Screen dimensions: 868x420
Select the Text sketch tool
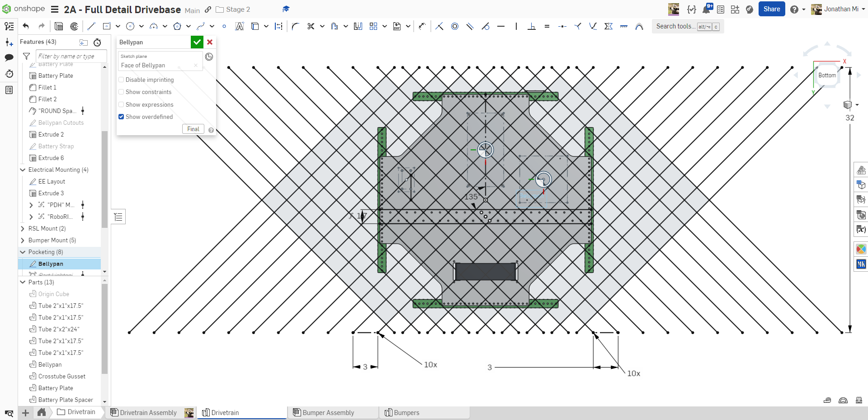(240, 26)
